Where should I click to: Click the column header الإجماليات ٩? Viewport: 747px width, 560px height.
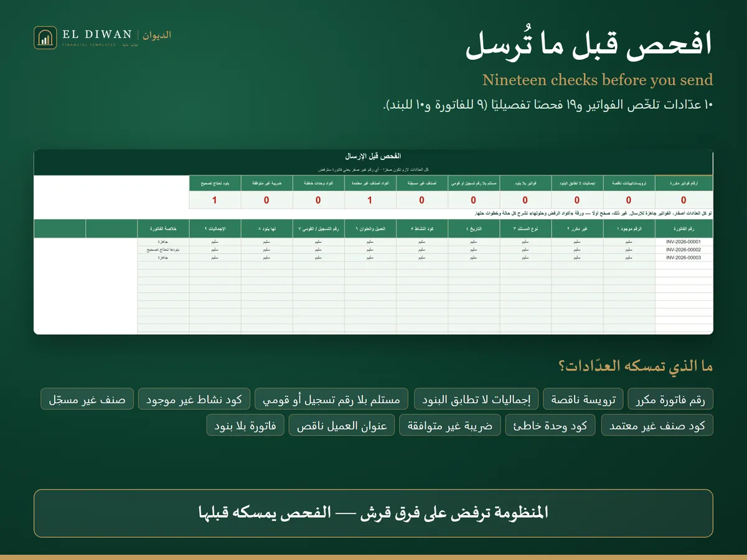[215, 229]
